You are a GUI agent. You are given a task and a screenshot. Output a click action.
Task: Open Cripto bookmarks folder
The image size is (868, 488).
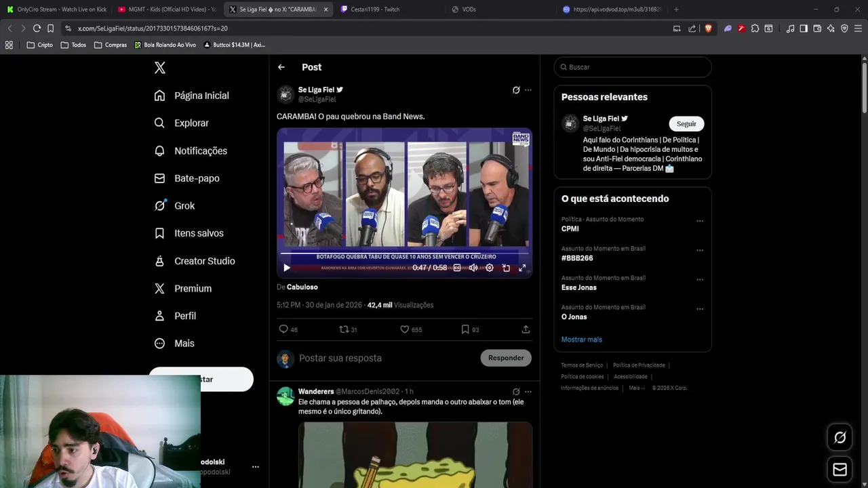click(39, 45)
